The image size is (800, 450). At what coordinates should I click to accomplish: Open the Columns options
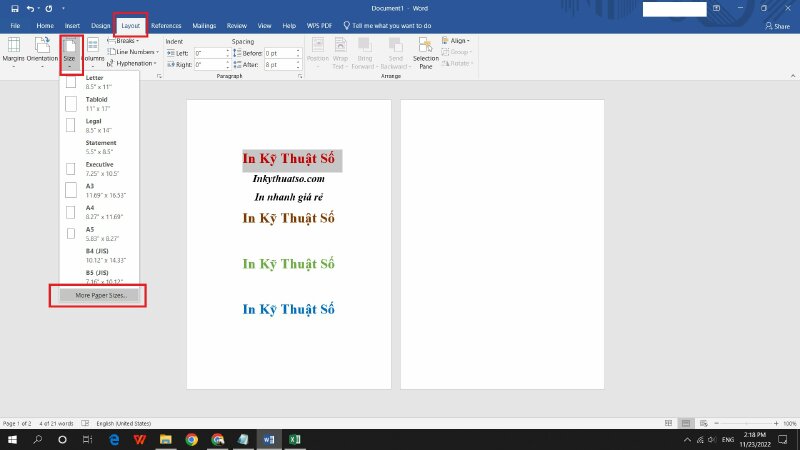[93, 53]
